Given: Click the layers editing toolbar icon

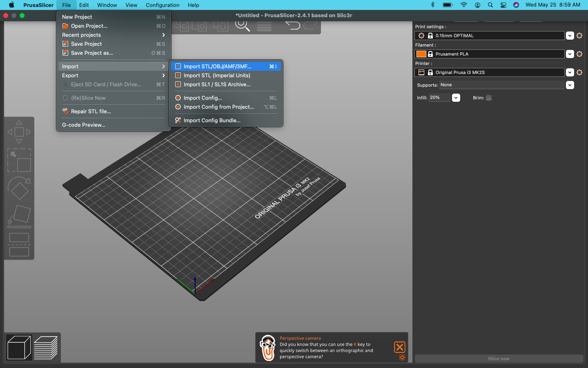Looking at the screenshot, I should point(264,26).
